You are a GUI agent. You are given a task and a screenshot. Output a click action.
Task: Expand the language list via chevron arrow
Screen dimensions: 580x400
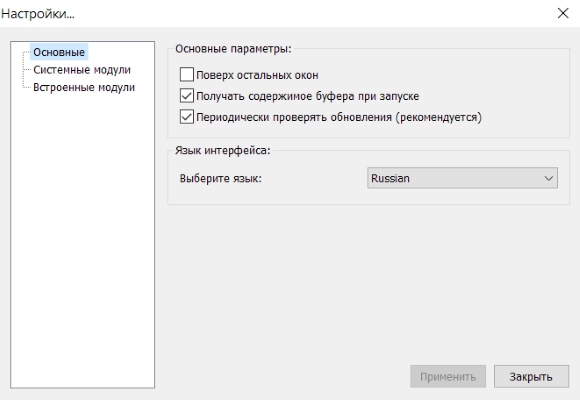549,178
